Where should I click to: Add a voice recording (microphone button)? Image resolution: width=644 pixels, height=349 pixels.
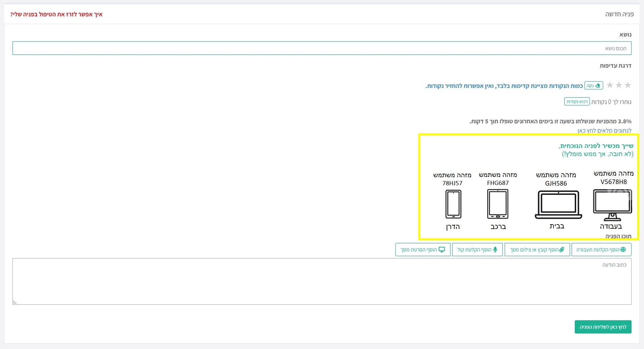tap(477, 250)
